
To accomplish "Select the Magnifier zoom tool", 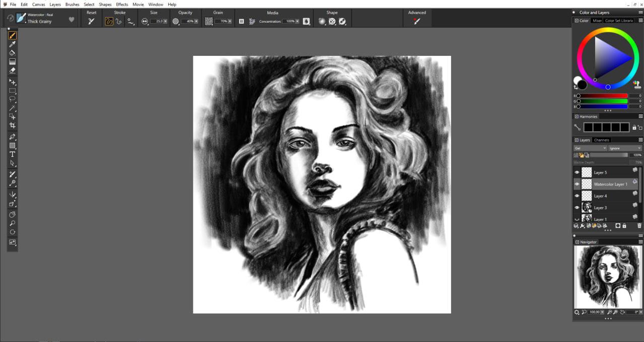I will tap(13, 223).
